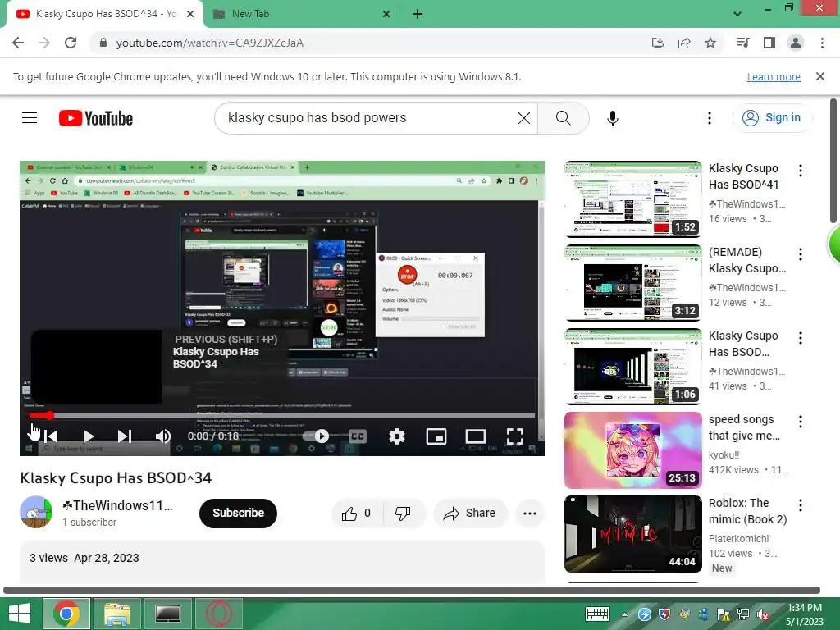840x630 pixels.
Task: Open more actions menu beside Share
Action: tap(530, 514)
